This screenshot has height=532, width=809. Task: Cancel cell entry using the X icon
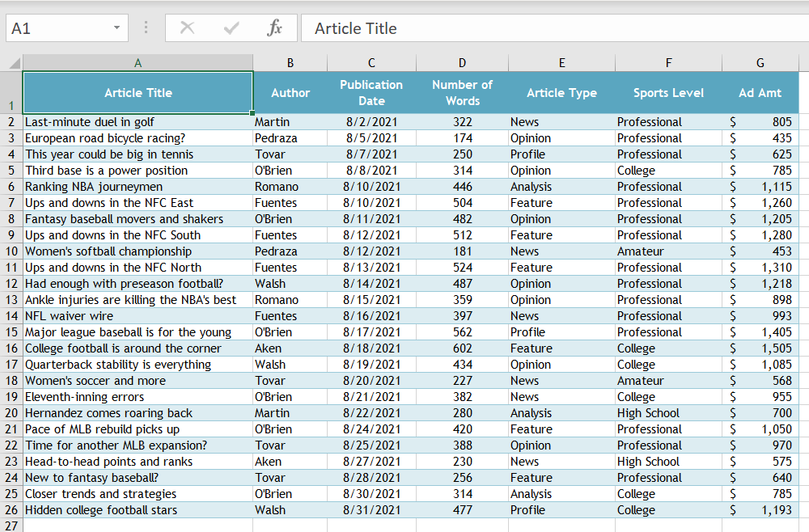(187, 27)
